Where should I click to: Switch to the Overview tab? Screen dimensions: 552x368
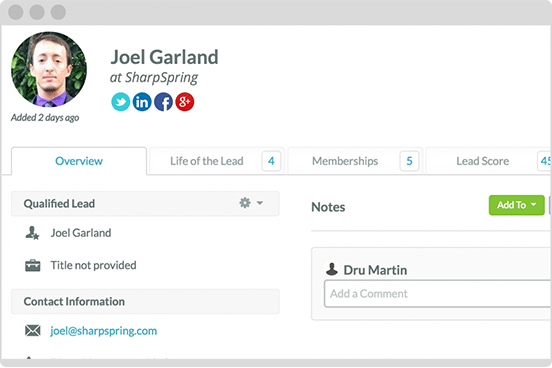click(79, 161)
